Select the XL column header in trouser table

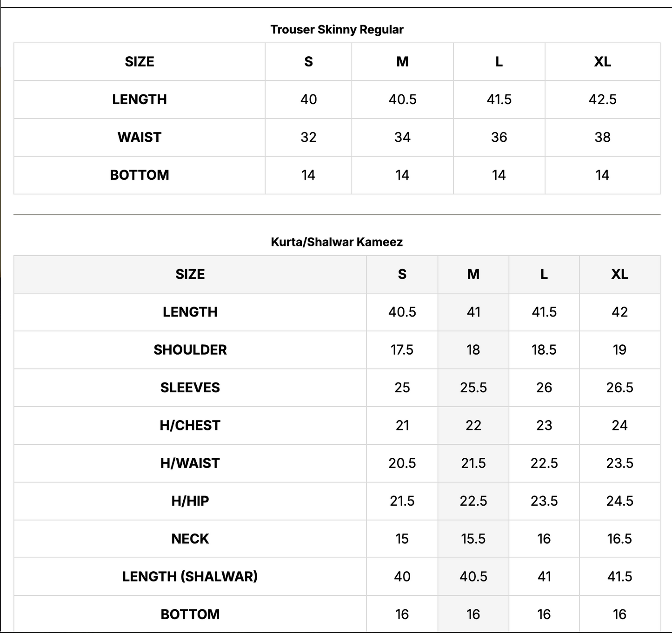coord(602,62)
